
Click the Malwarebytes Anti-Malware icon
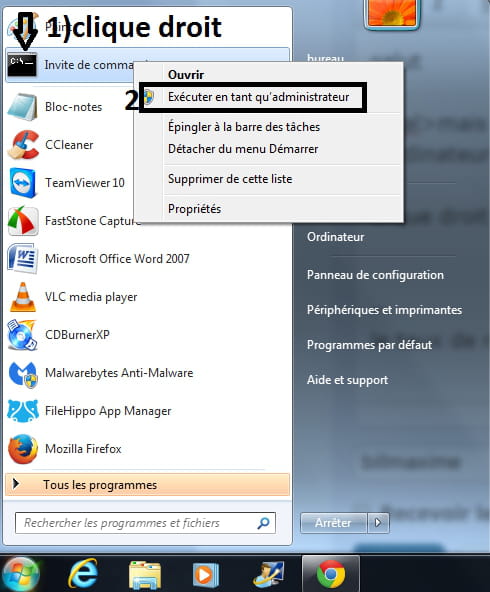coord(23,374)
